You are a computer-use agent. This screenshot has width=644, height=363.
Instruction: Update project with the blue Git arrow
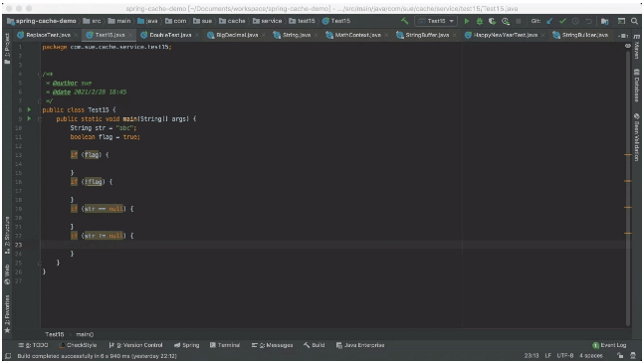click(549, 21)
